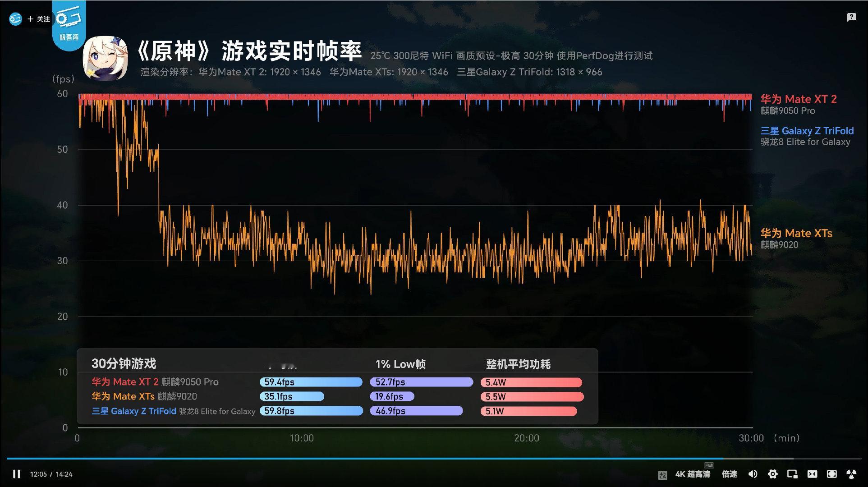Click the 5.5W power bar
The width and height of the screenshot is (868, 487).
coord(533,397)
